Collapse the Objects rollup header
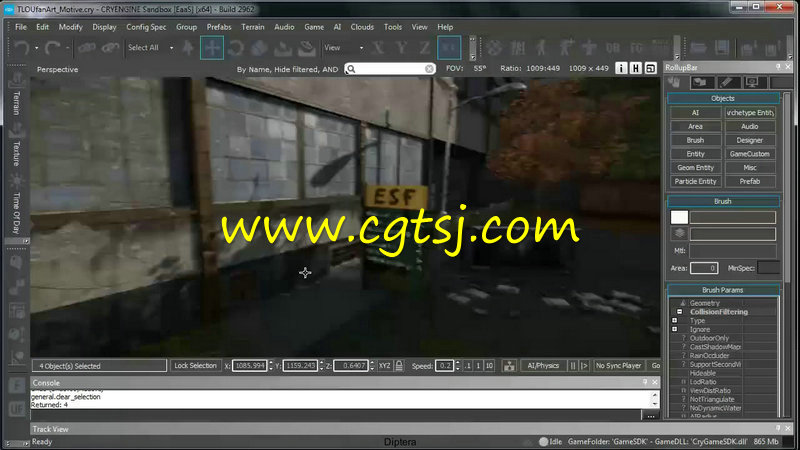 723,98
